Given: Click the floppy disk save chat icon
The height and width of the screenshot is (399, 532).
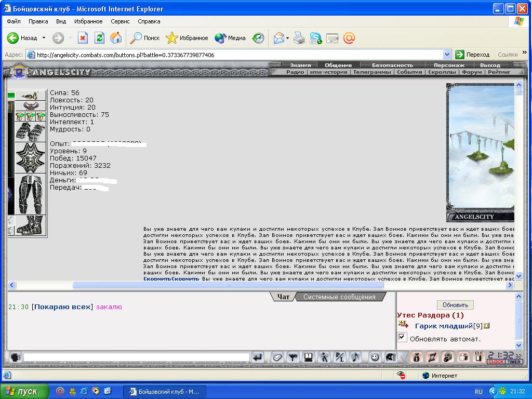Looking at the screenshot, I should tap(309, 357).
